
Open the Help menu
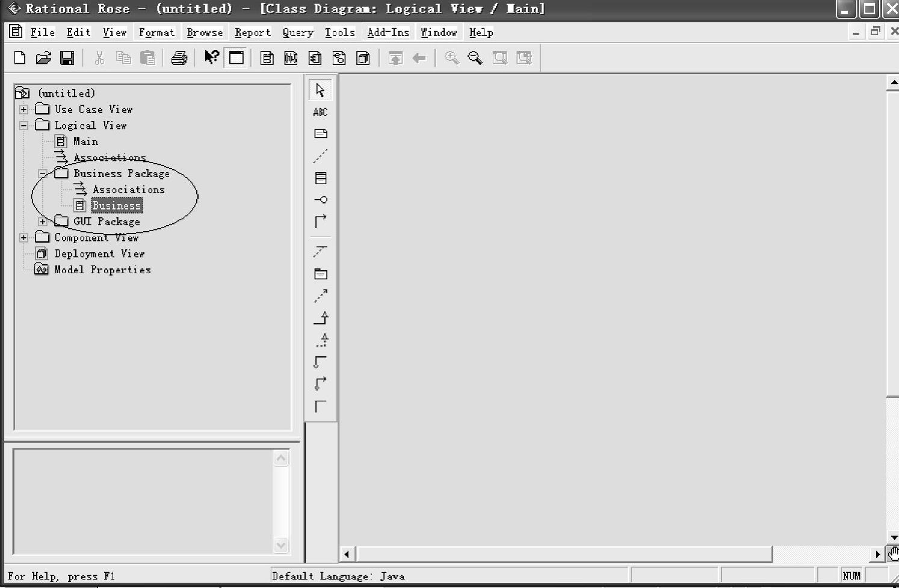[x=481, y=32]
